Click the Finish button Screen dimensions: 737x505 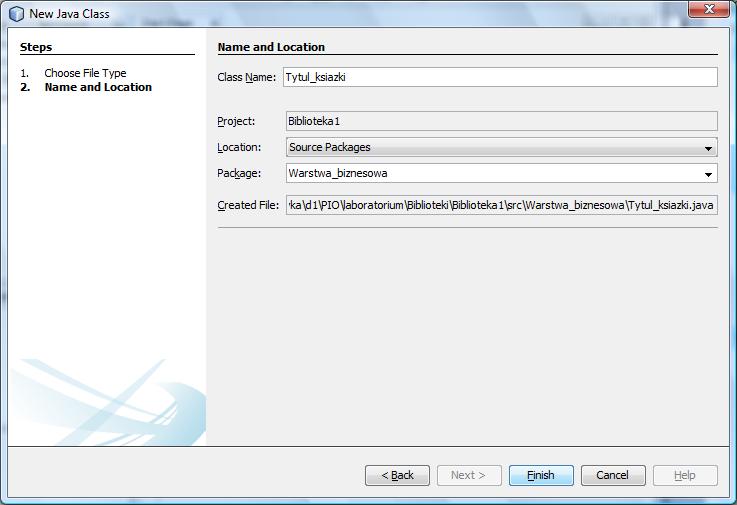[x=541, y=475]
